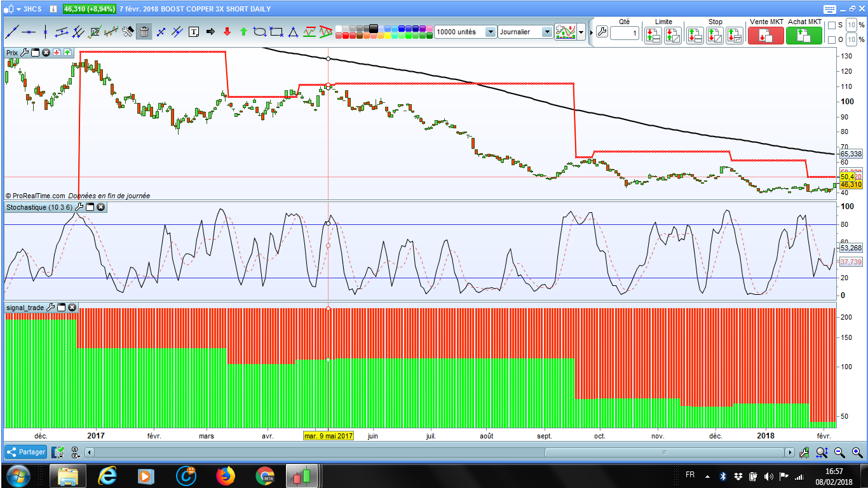Close the Stochastique panel

pos(101,207)
